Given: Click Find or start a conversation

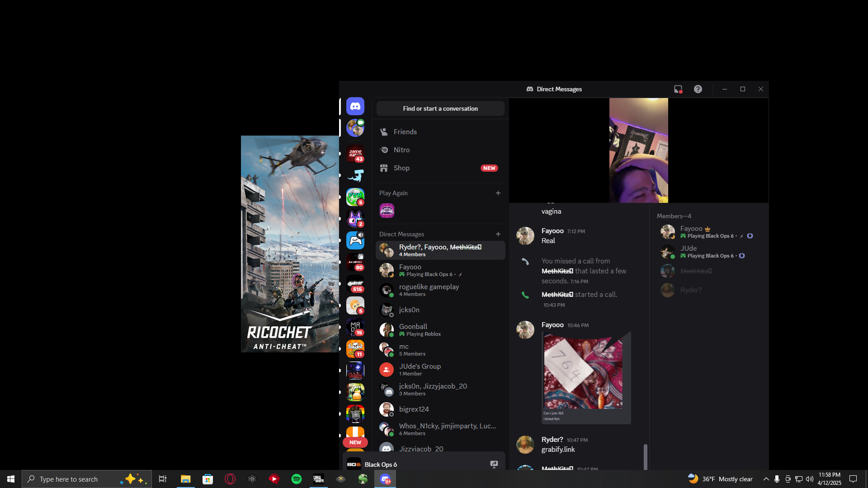Looking at the screenshot, I should pyautogui.click(x=440, y=108).
